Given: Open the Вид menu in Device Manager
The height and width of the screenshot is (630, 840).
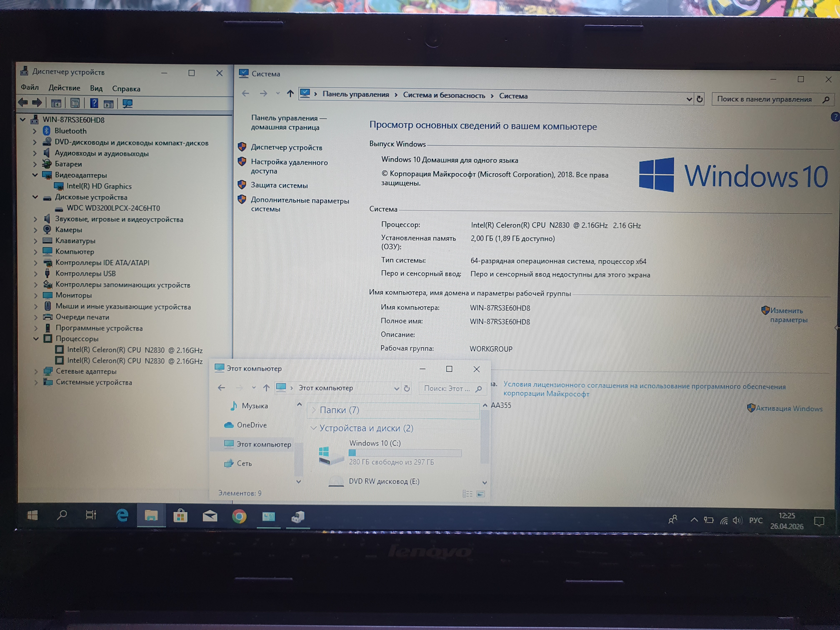Looking at the screenshot, I should point(96,88).
